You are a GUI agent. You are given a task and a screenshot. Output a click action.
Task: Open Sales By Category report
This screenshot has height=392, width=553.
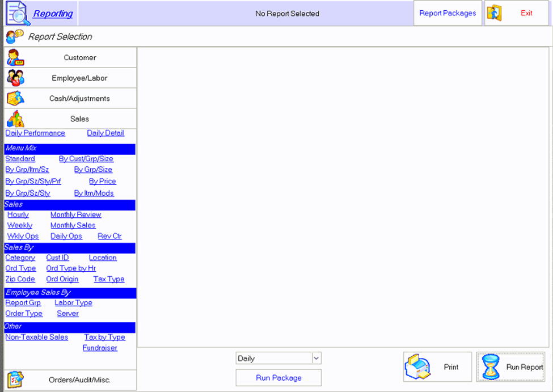(20, 258)
